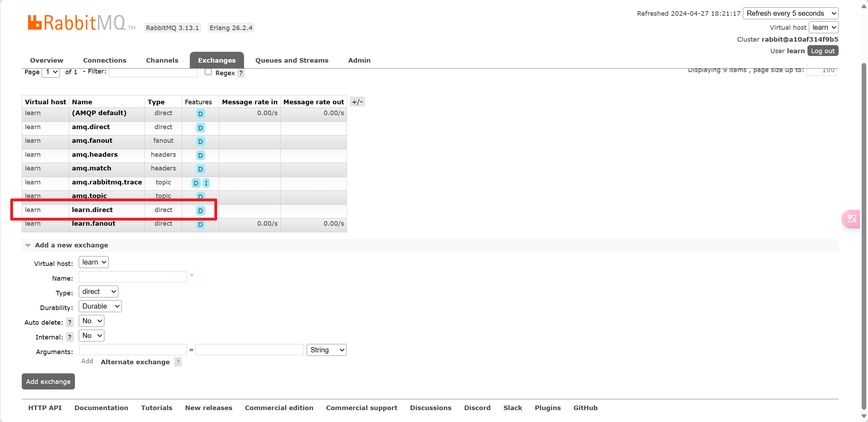Click the pink translate floating icon
The width and height of the screenshot is (868, 422).
(852, 219)
